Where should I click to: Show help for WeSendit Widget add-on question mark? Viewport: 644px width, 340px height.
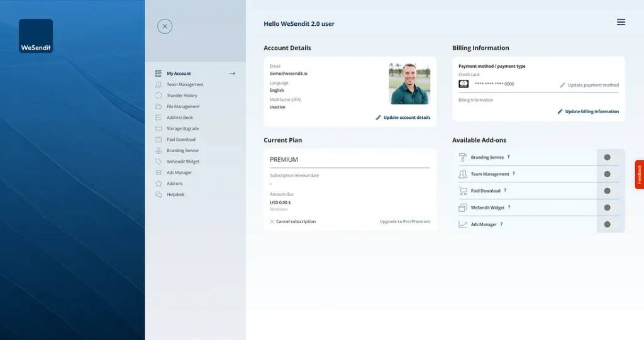509,207
